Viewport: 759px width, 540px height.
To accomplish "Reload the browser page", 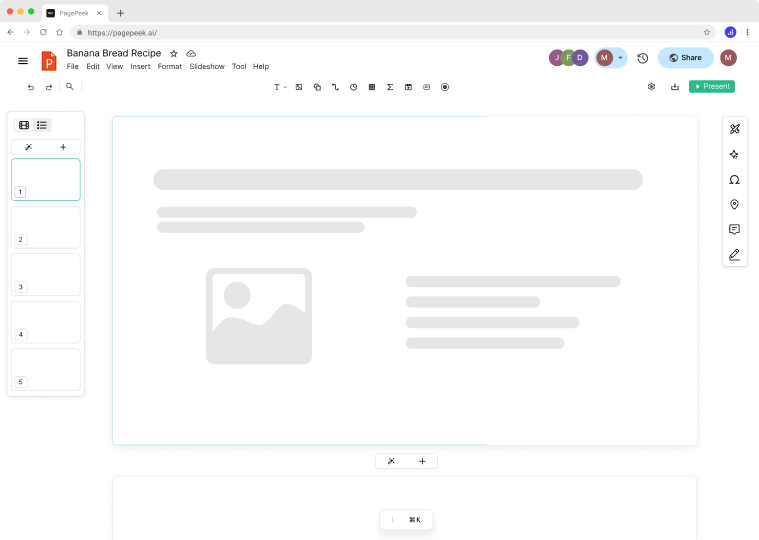I will (x=43, y=32).
